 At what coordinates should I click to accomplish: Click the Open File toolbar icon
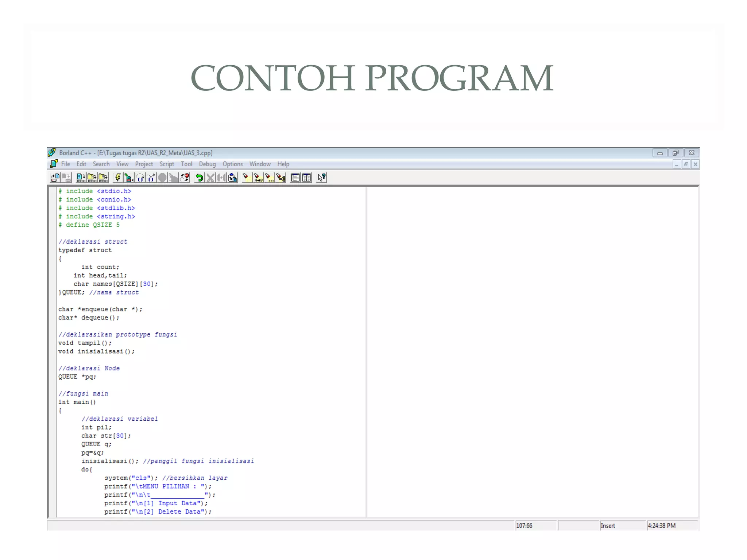tap(55, 178)
